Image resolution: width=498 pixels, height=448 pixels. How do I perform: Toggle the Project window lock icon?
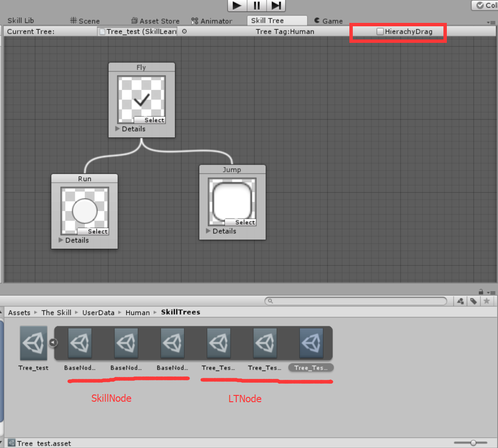481,292
